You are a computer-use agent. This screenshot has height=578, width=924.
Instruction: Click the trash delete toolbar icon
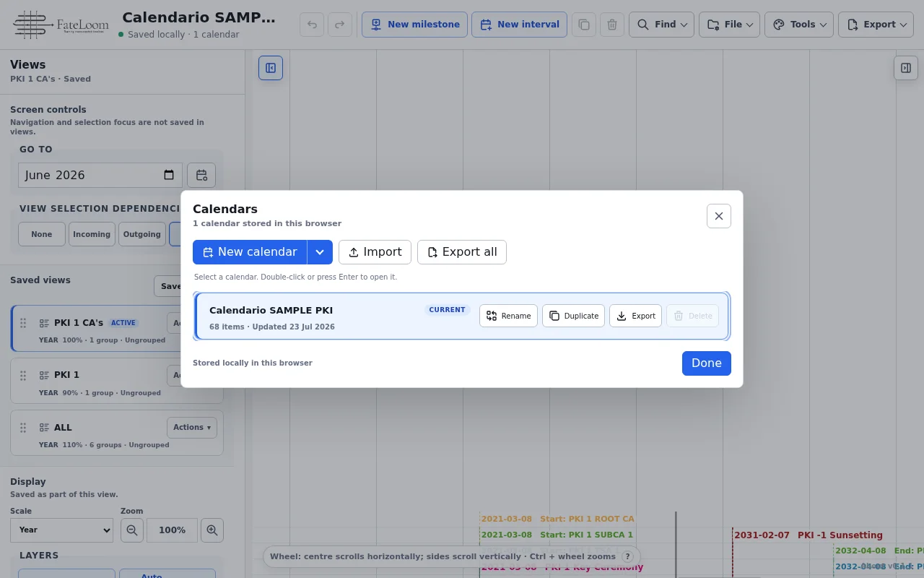pyautogui.click(x=612, y=25)
